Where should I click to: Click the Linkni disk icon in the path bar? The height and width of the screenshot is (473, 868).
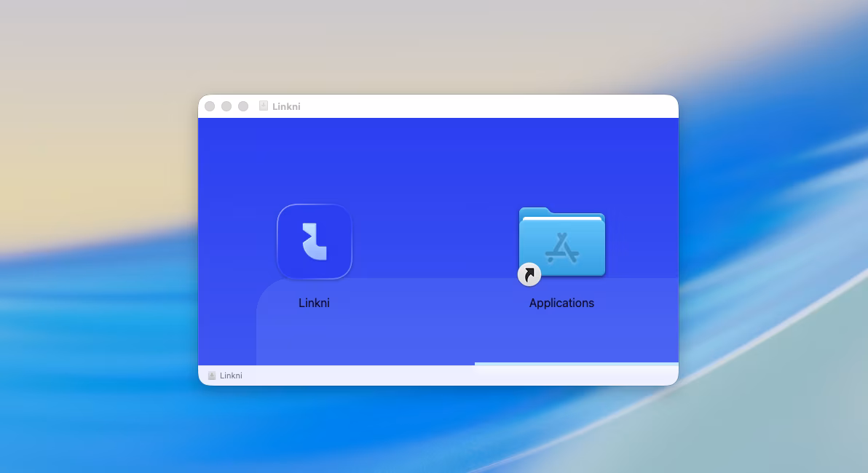coord(211,375)
